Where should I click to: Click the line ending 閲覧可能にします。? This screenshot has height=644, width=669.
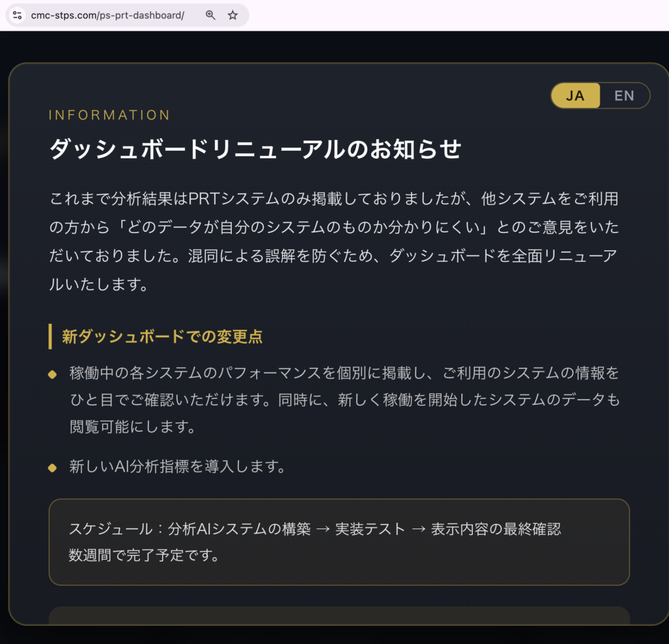coord(133,427)
